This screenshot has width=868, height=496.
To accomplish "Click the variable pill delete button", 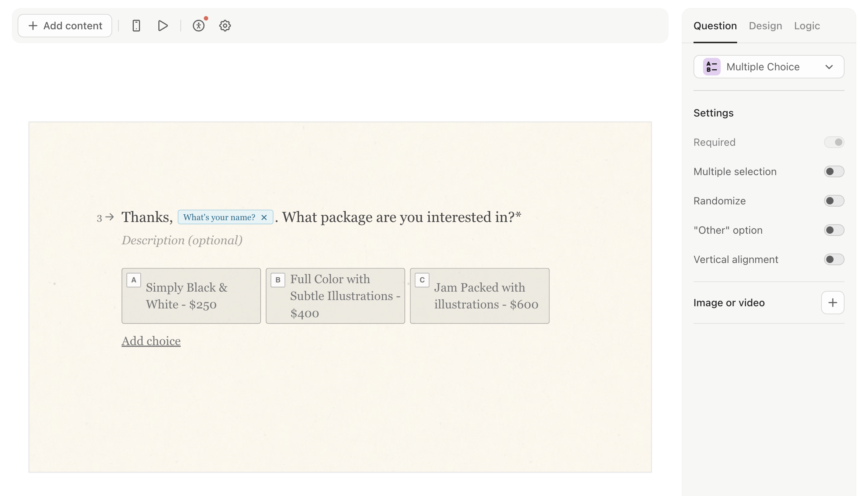I will tap(264, 217).
